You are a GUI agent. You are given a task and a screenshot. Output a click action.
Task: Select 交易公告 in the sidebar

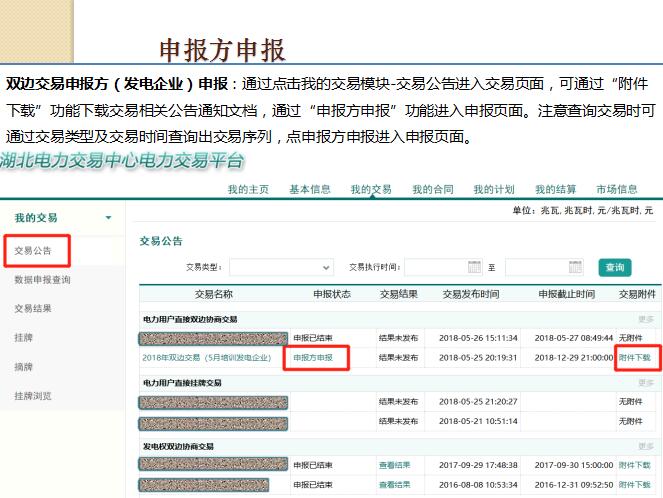(34, 251)
